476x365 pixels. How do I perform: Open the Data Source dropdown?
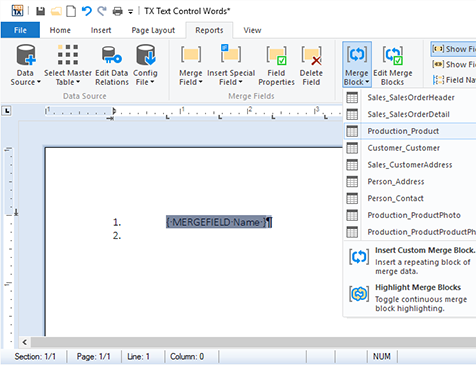[x=25, y=65]
